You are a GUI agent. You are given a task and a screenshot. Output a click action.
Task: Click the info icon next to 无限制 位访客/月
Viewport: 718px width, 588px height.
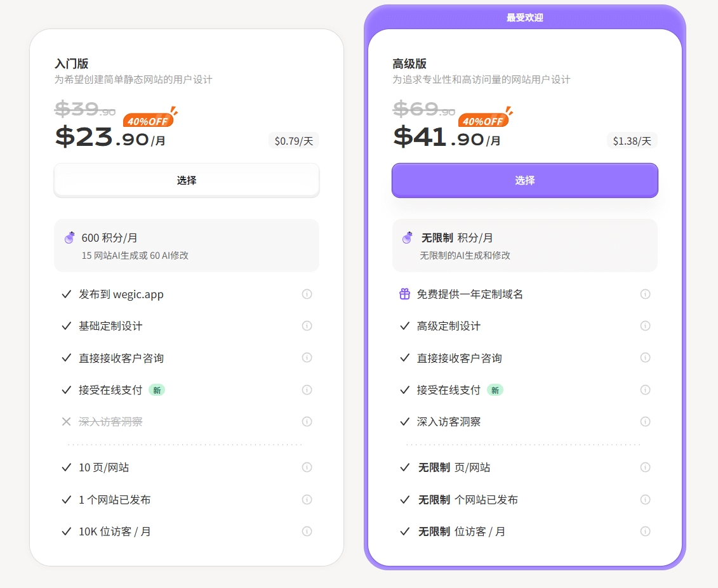pyautogui.click(x=645, y=532)
